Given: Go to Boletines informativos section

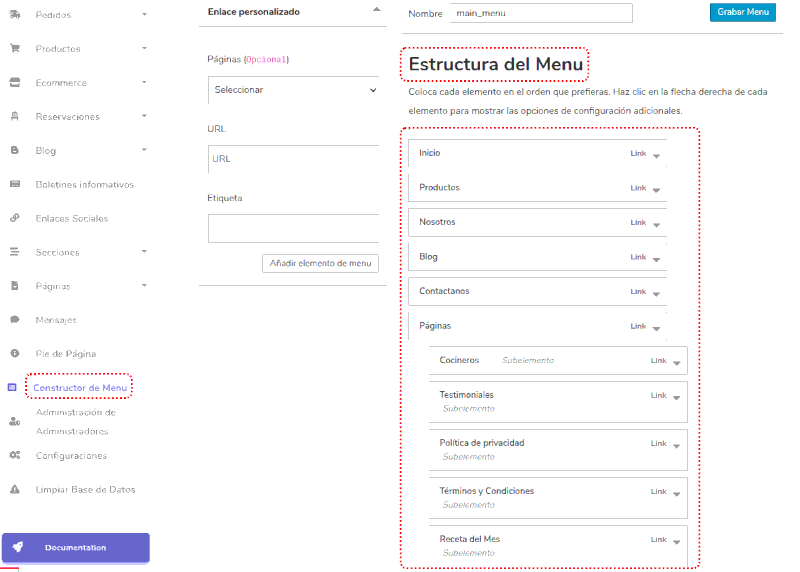Looking at the screenshot, I should pos(84,184).
